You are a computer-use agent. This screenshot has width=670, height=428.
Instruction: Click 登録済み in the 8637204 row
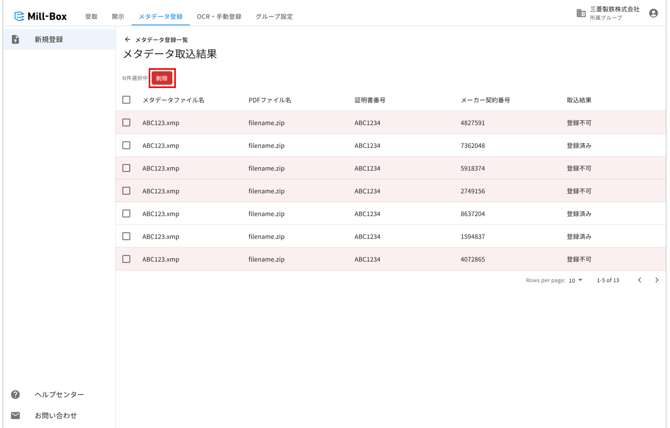point(579,214)
